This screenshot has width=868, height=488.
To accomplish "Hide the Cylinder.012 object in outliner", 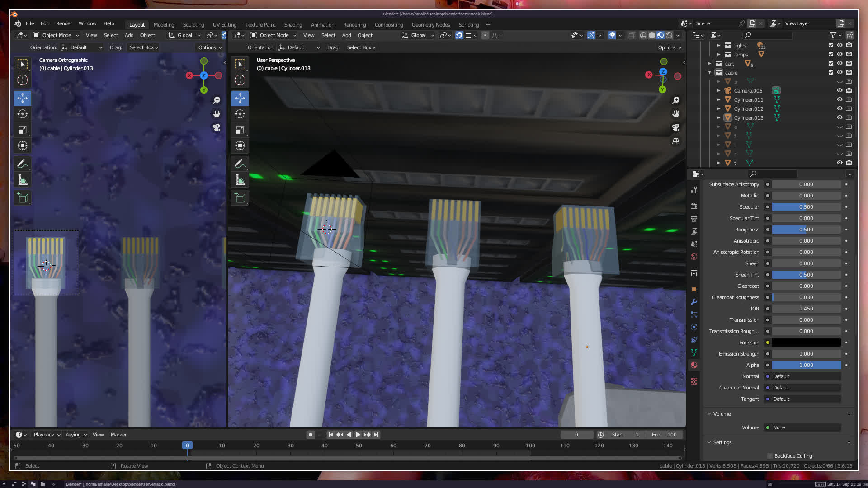I will click(x=840, y=108).
